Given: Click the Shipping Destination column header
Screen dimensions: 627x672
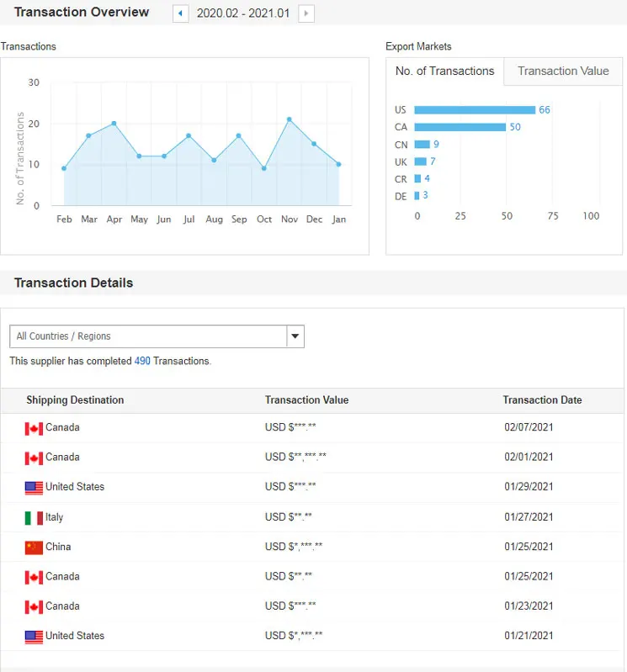Looking at the screenshot, I should (75, 400).
